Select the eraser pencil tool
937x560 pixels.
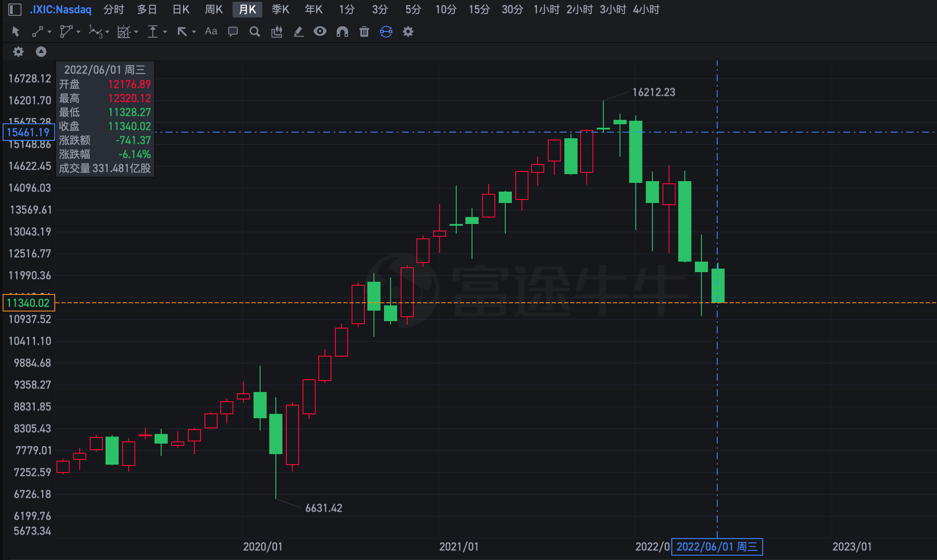click(299, 31)
